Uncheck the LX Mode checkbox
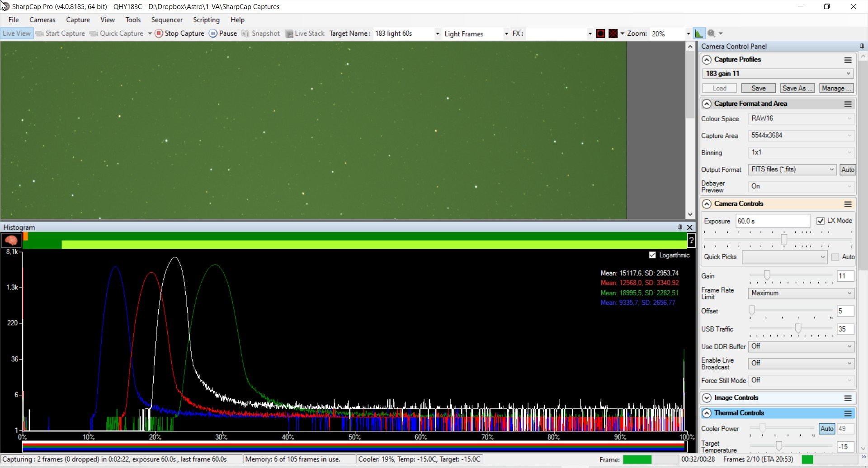The height and width of the screenshot is (468, 868). 821,221
